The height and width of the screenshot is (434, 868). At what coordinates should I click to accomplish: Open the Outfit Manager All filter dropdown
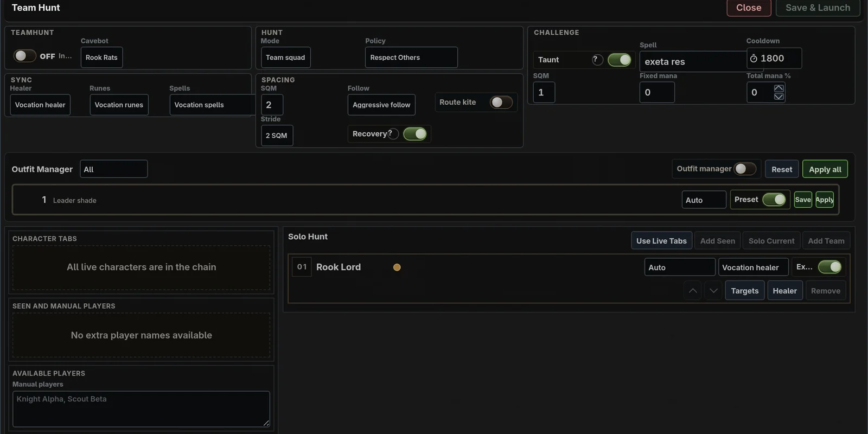[x=113, y=169]
